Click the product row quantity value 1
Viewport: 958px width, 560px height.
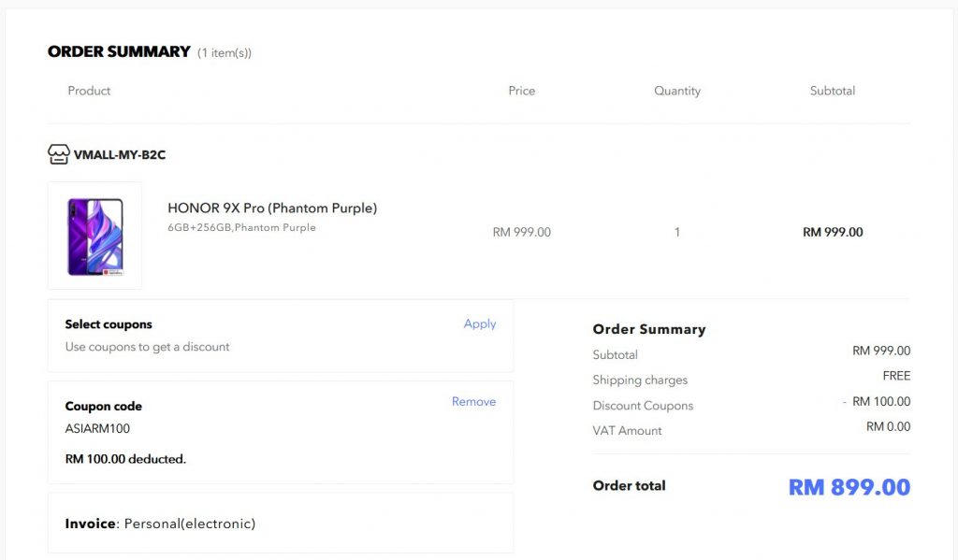coord(677,232)
